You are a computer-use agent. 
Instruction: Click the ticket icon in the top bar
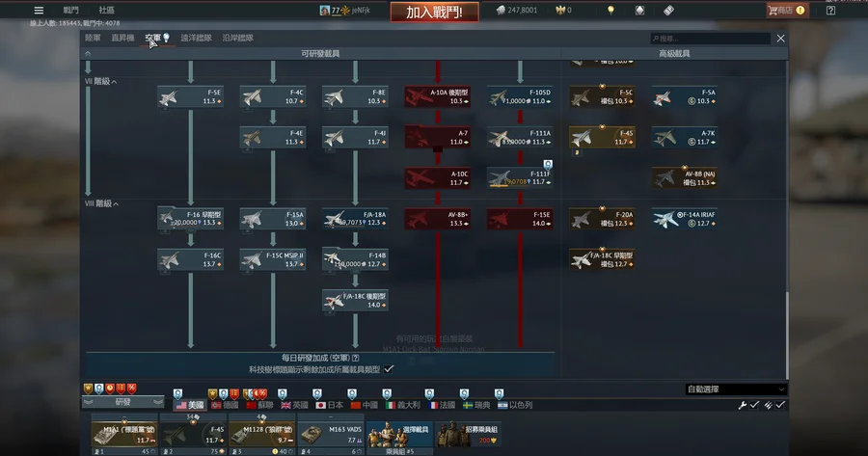point(668,10)
